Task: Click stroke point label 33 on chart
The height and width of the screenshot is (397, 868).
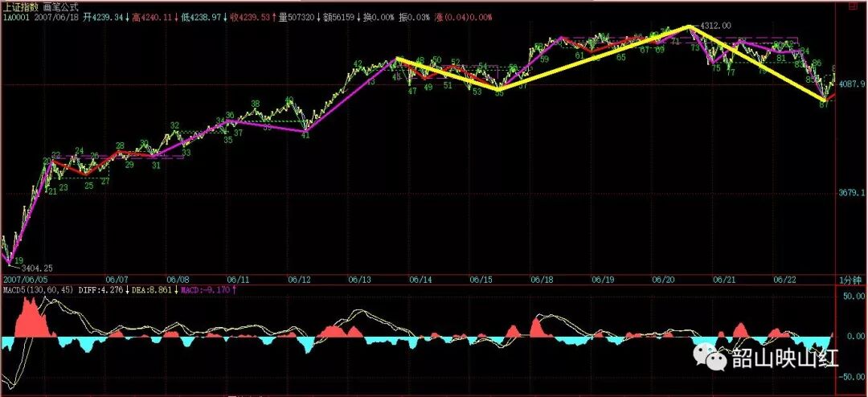Action: click(186, 152)
